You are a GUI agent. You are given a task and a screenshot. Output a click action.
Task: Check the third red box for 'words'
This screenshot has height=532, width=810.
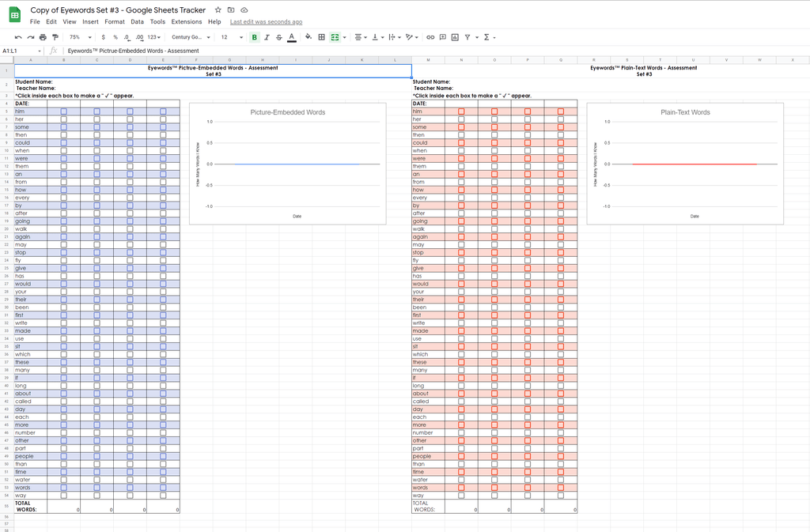click(x=528, y=488)
